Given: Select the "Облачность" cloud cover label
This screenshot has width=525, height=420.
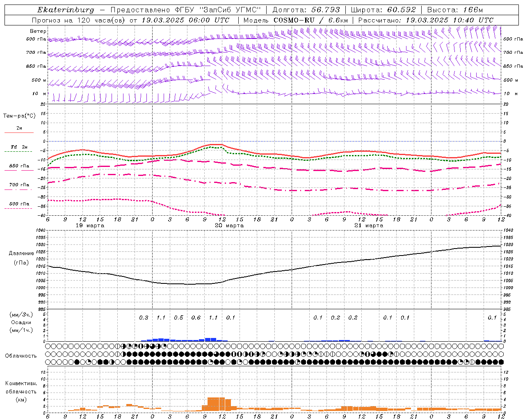Looking at the screenshot, I should [x=21, y=356].
